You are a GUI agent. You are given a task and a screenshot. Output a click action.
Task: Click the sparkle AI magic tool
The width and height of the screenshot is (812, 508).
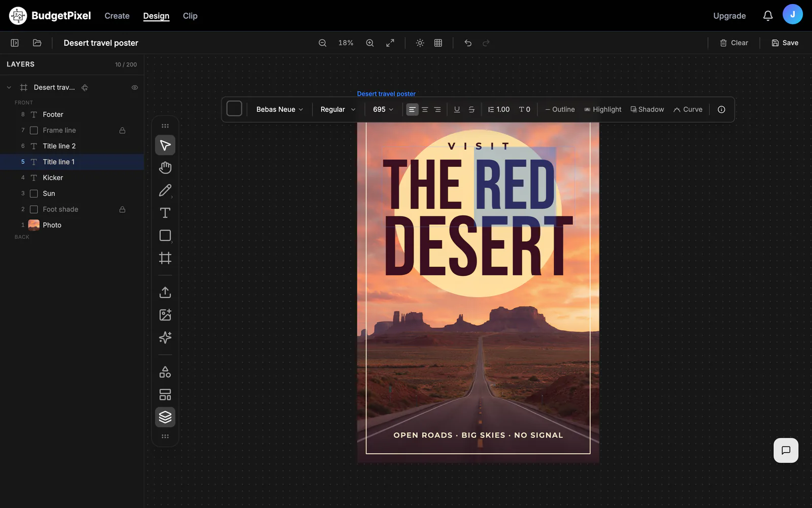[x=165, y=337]
